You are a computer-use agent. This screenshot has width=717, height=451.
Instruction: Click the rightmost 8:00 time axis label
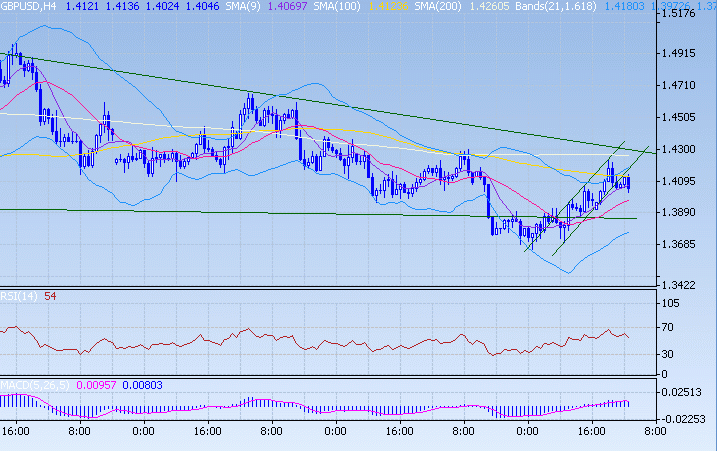point(655,431)
